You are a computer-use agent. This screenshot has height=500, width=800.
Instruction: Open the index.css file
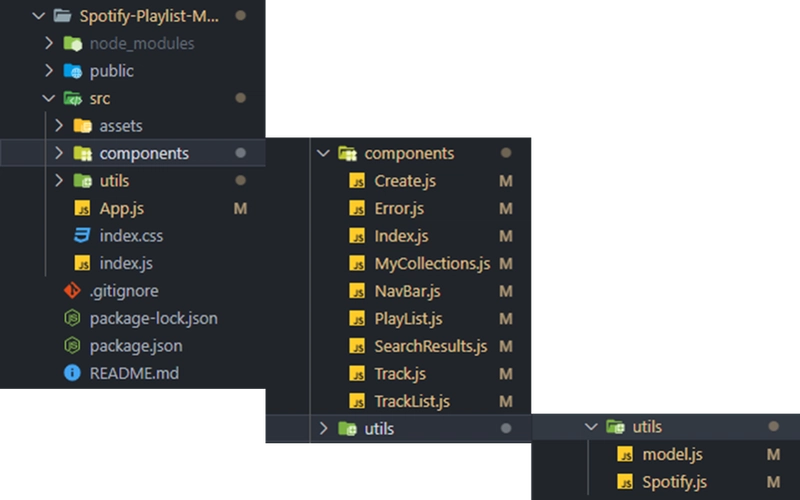[x=131, y=236]
